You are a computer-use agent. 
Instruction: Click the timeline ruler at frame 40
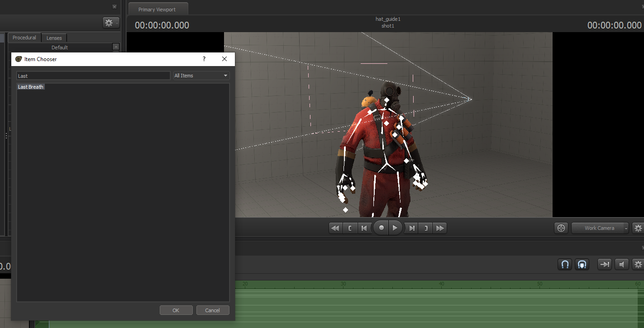442,284
